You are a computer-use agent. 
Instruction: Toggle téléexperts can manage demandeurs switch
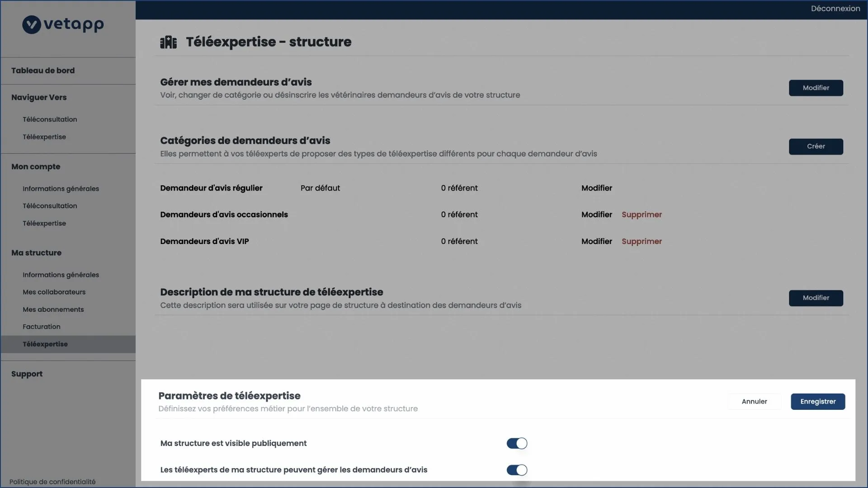tap(517, 470)
